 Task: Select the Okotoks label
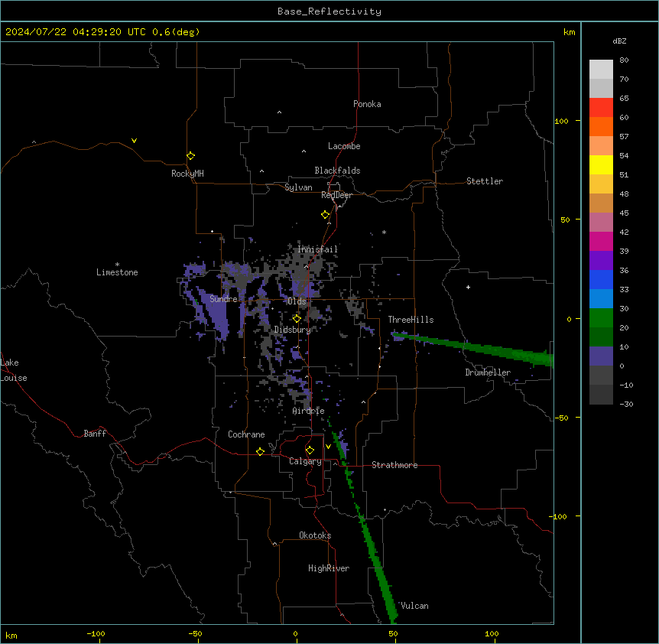315,535
